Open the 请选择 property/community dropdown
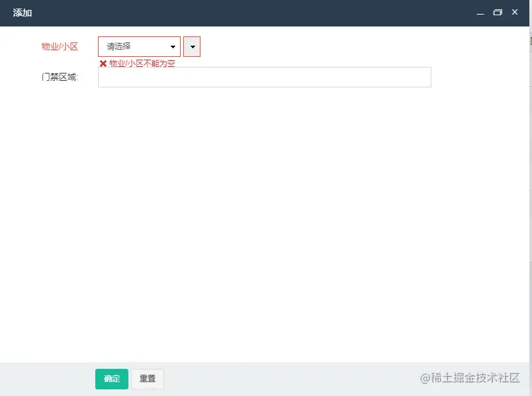The image size is (532, 396). 139,46
